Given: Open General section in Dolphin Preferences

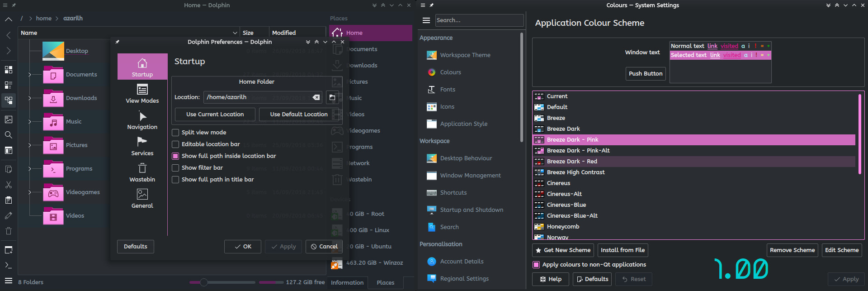Looking at the screenshot, I should click(142, 199).
